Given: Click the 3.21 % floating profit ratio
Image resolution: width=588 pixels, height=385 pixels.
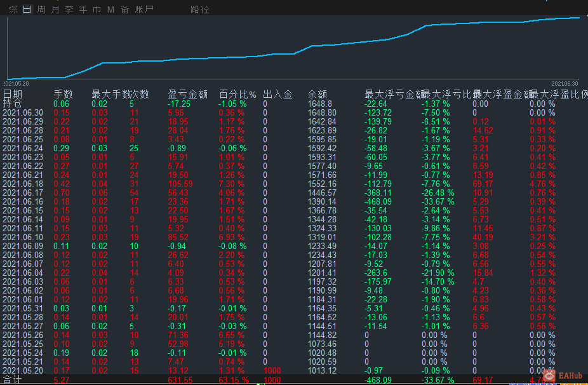Looking at the screenshot, I should pos(542,237).
